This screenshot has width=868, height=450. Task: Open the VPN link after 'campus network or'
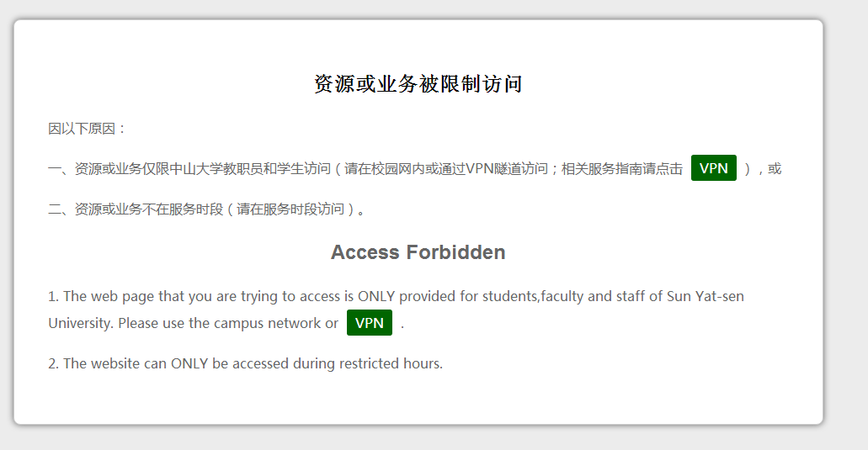tap(370, 323)
